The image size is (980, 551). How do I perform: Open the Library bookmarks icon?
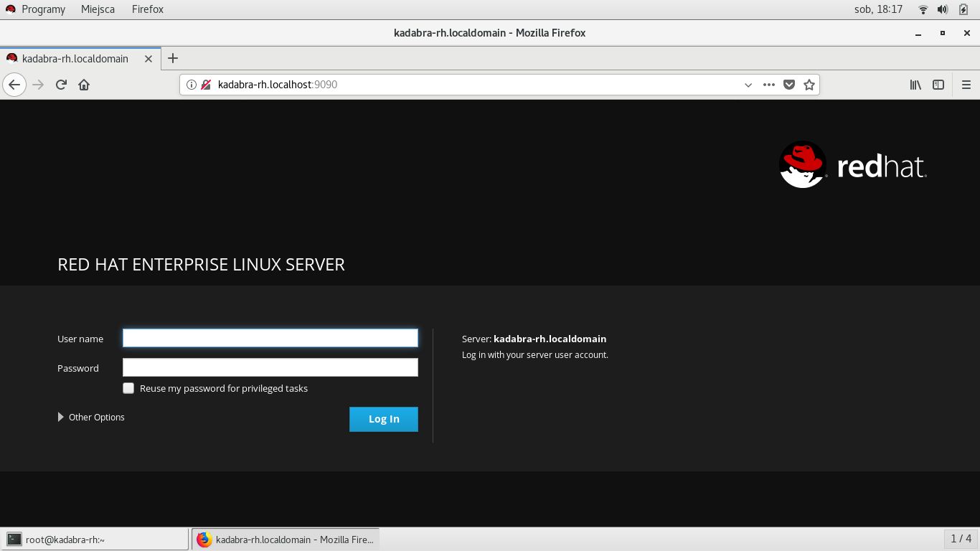point(915,85)
